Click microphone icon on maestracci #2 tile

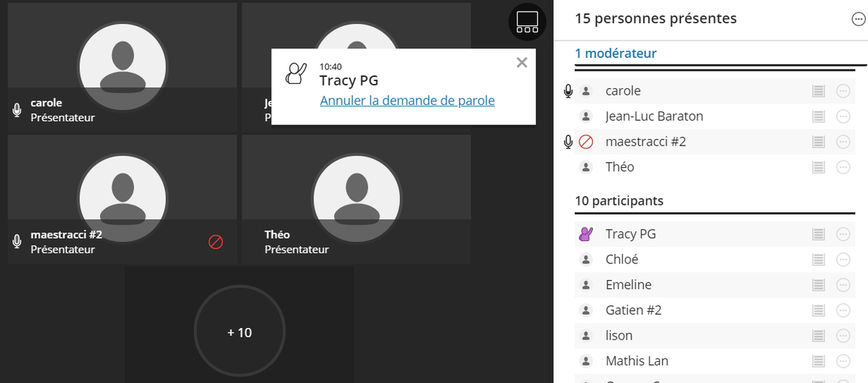17,241
